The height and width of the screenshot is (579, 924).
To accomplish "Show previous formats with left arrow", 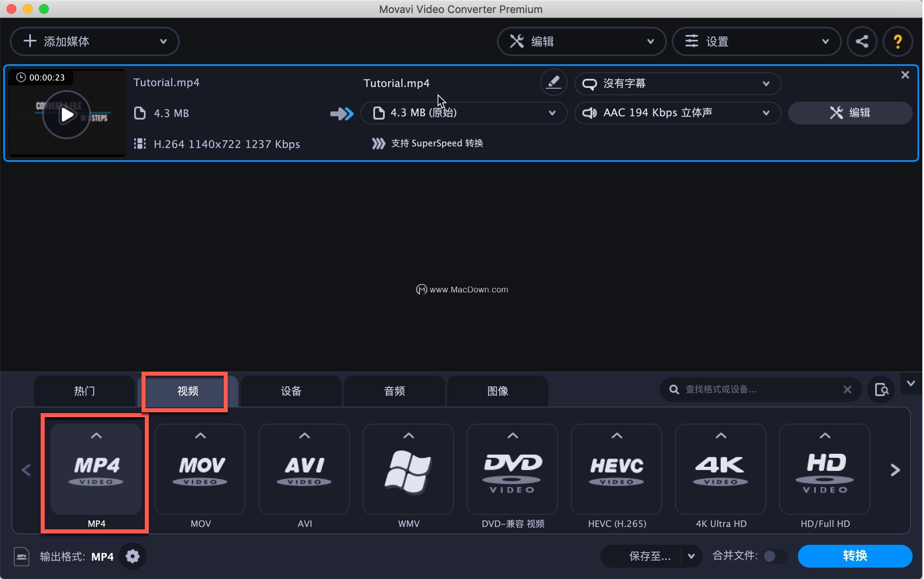I will click(x=26, y=470).
